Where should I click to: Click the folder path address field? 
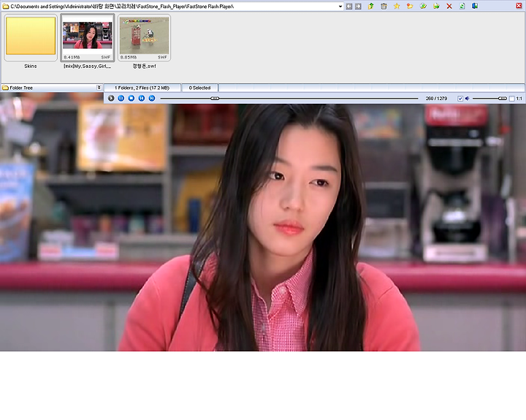172,7
